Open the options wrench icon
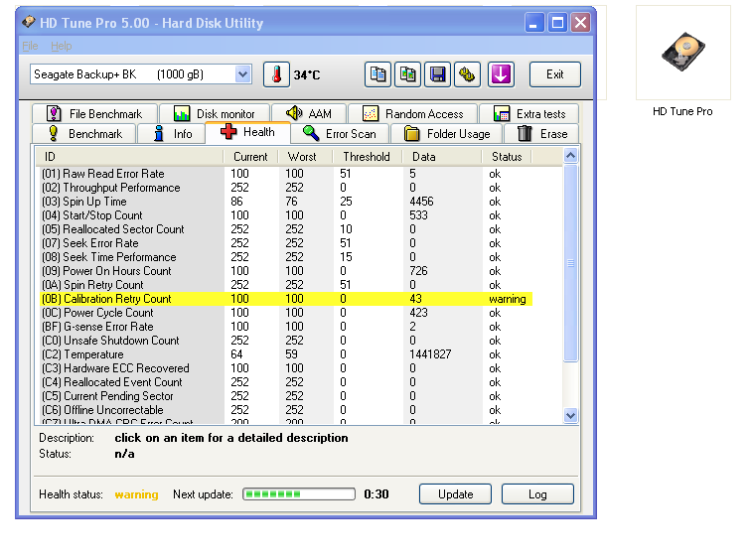752x560 pixels. (467, 74)
